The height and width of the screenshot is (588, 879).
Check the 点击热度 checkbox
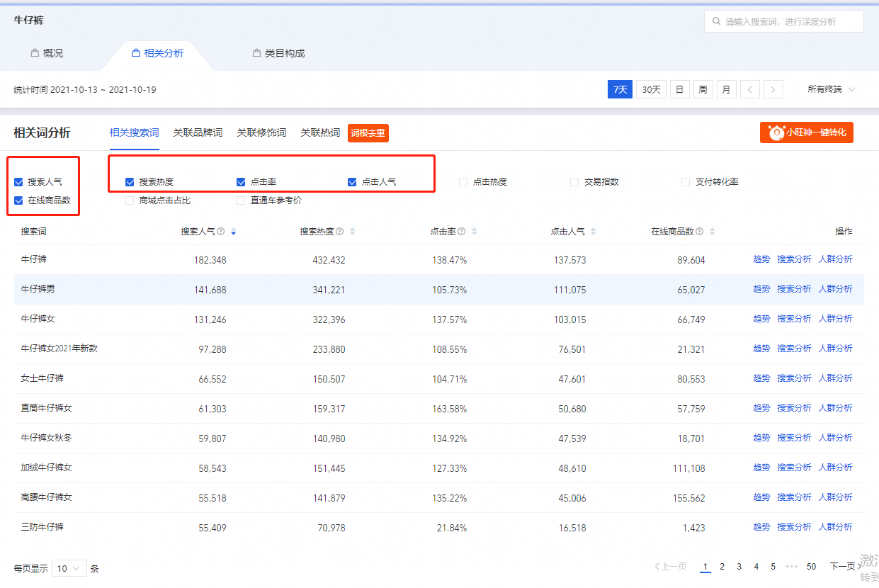(463, 182)
